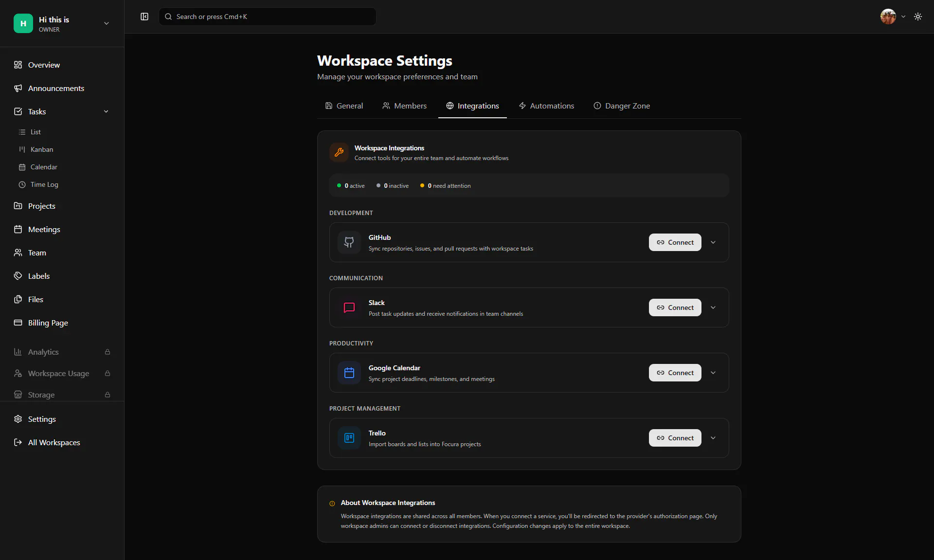934x560 pixels.
Task: Connect the Slack integration
Action: click(675, 307)
